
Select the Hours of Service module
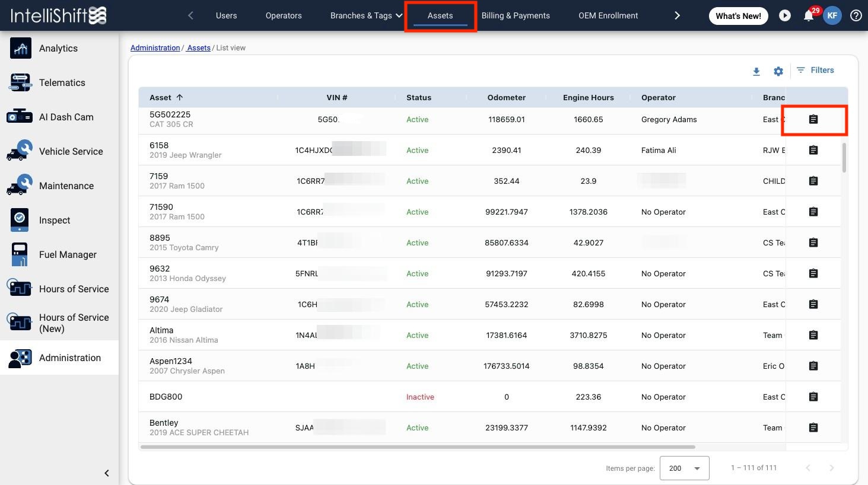coord(74,289)
